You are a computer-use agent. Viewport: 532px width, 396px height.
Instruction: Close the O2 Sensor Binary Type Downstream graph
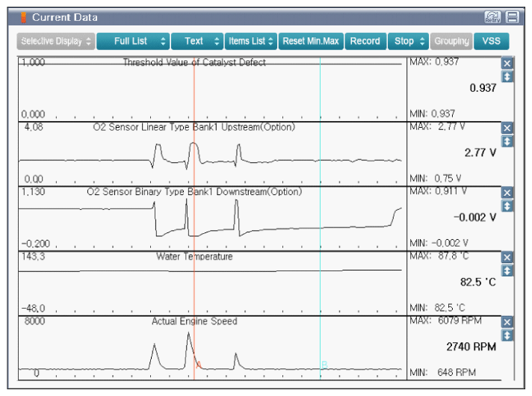tap(507, 193)
